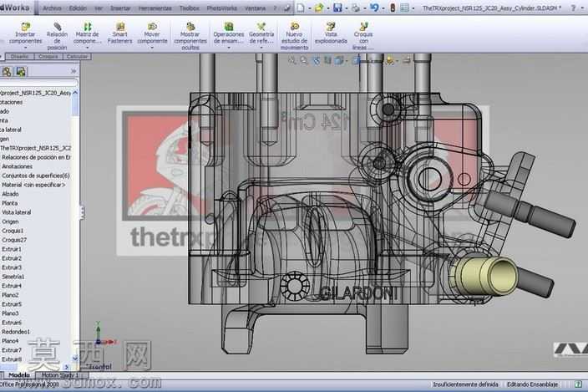Switch to the Modelo bottom tab
Screen dimensions: 588x392
coord(19,374)
